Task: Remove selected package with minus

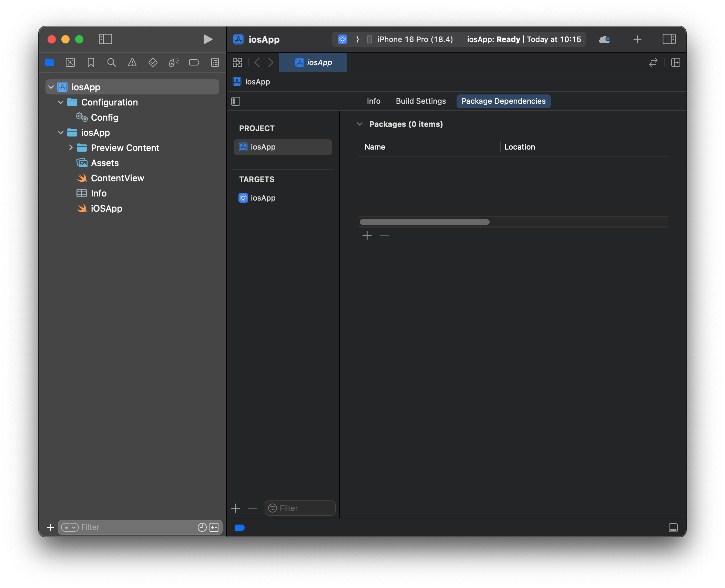Action: pyautogui.click(x=384, y=236)
